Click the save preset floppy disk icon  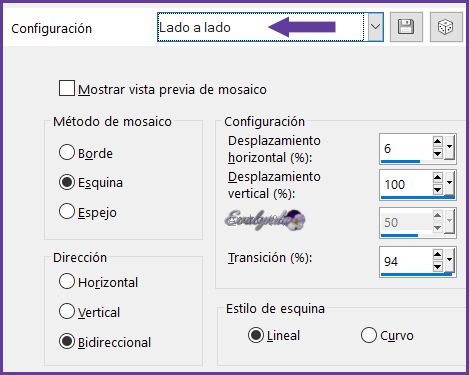point(406,27)
